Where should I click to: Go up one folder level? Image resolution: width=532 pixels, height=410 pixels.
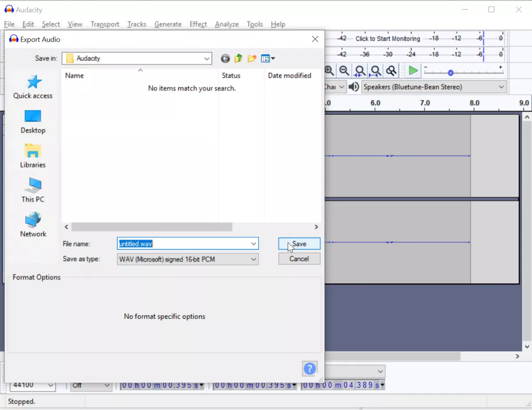239,59
